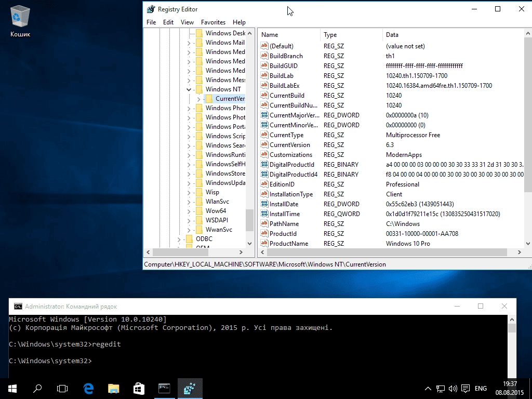Viewport: 532px width, 399px height.
Task: Select the WSDAPI tree folder
Action: pyautogui.click(x=217, y=220)
